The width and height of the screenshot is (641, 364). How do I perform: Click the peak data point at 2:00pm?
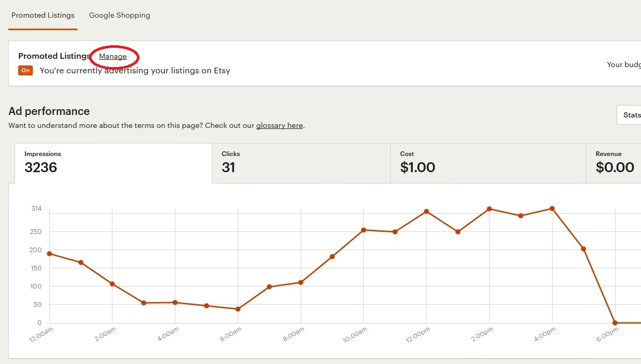(489, 209)
